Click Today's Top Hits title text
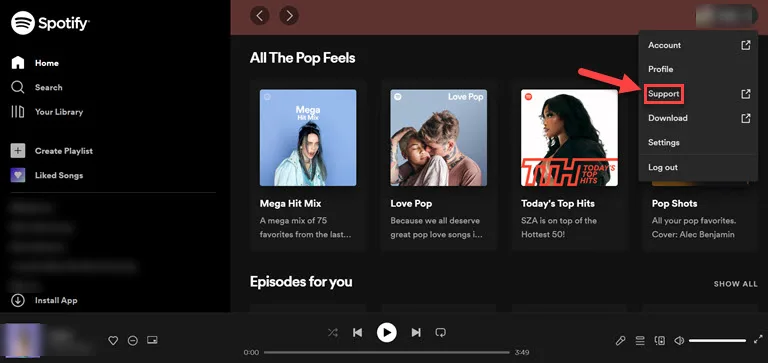The width and height of the screenshot is (768, 363). tap(557, 203)
